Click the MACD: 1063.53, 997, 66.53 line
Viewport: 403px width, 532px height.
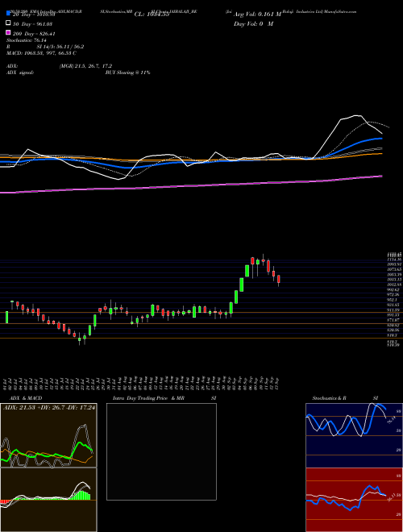41,53
